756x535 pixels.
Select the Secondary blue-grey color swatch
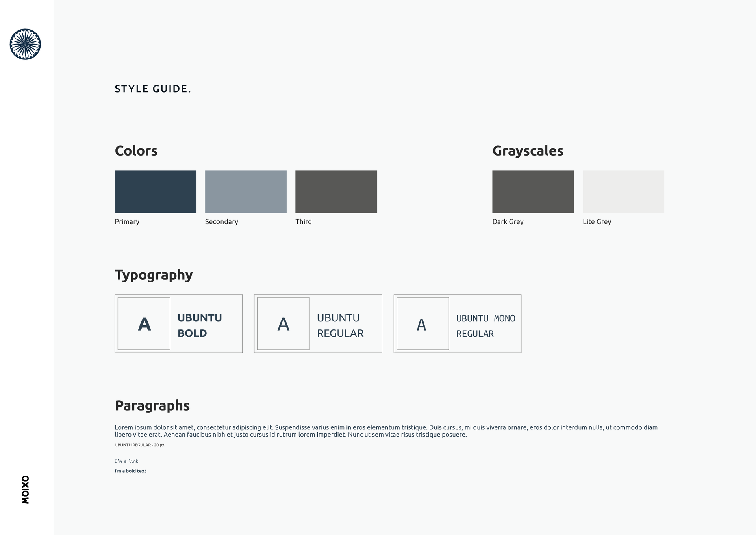[246, 191]
